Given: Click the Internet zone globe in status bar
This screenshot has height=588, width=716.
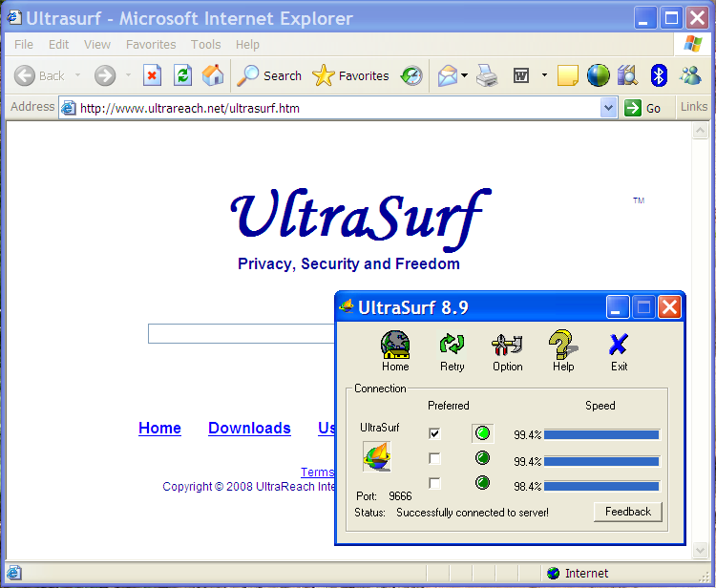Looking at the screenshot, I should click(553, 573).
